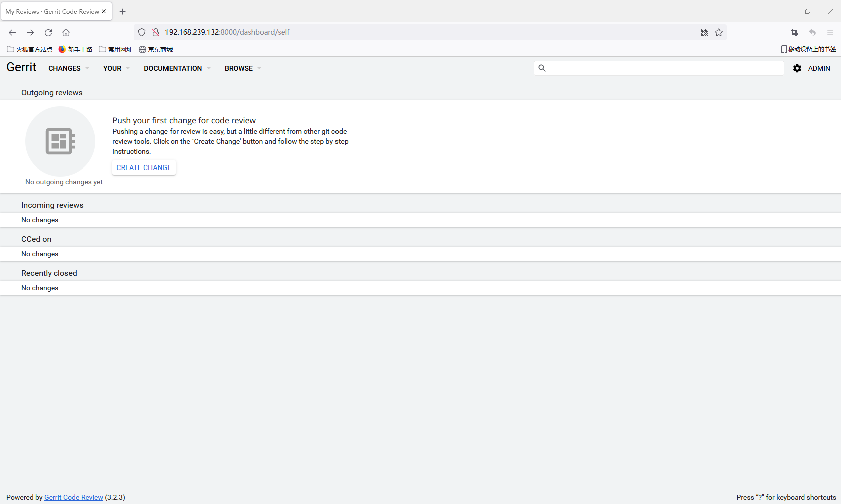This screenshot has height=504, width=841.
Task: Minimize the browser window
Action: (x=785, y=11)
